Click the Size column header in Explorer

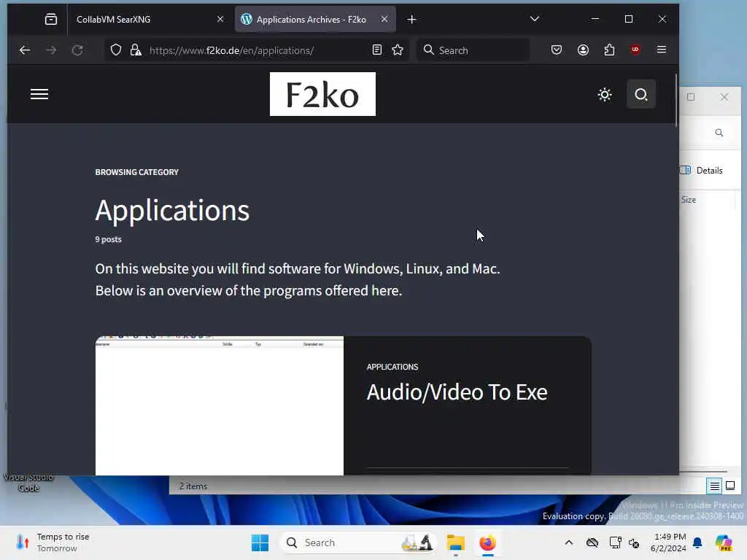tap(689, 200)
